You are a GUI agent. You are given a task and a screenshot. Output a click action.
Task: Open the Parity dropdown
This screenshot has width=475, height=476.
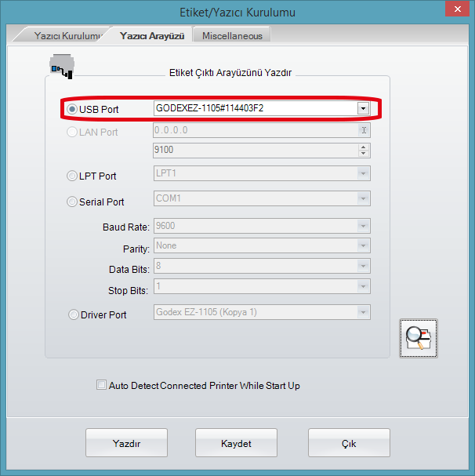pyautogui.click(x=363, y=246)
